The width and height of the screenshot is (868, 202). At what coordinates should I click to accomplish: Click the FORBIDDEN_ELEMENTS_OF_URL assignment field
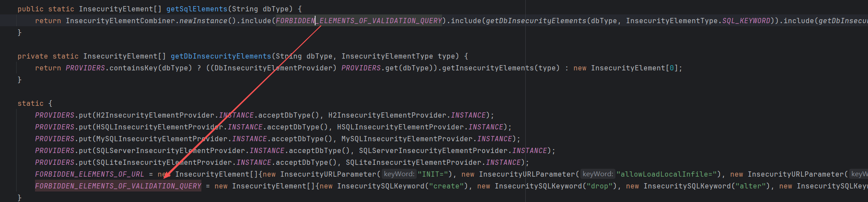[x=89, y=174]
